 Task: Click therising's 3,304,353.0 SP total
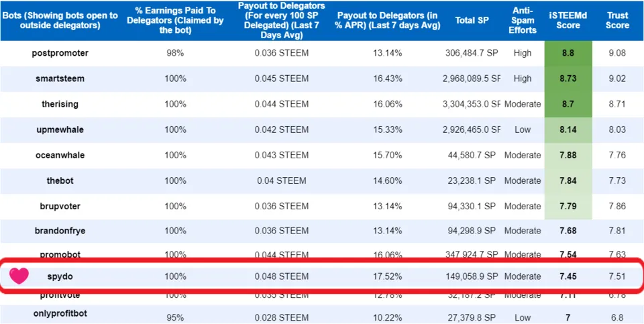(472, 104)
